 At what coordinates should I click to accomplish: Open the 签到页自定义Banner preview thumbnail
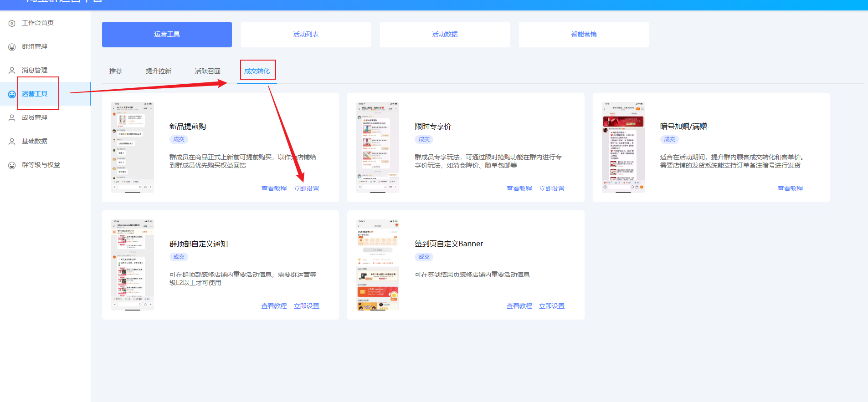378,265
